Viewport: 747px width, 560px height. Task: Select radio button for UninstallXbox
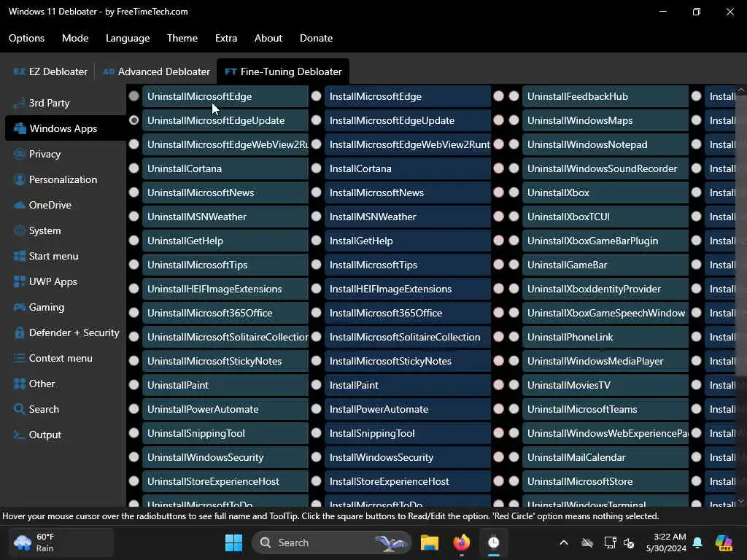(x=514, y=192)
